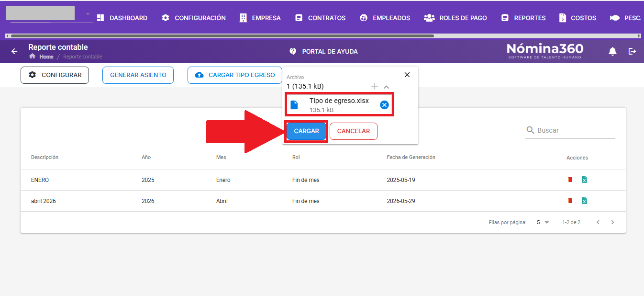
Task: Remove Tipo de egreso.xlsx file
Action: tap(384, 105)
